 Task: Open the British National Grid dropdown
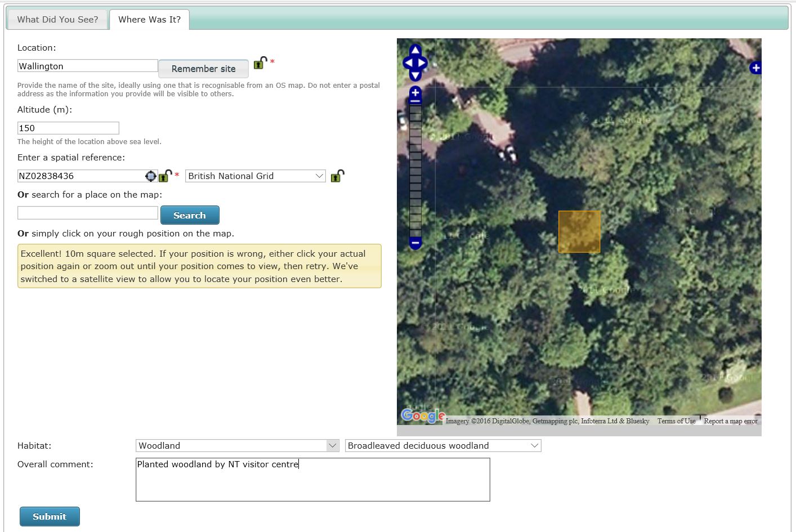point(256,176)
